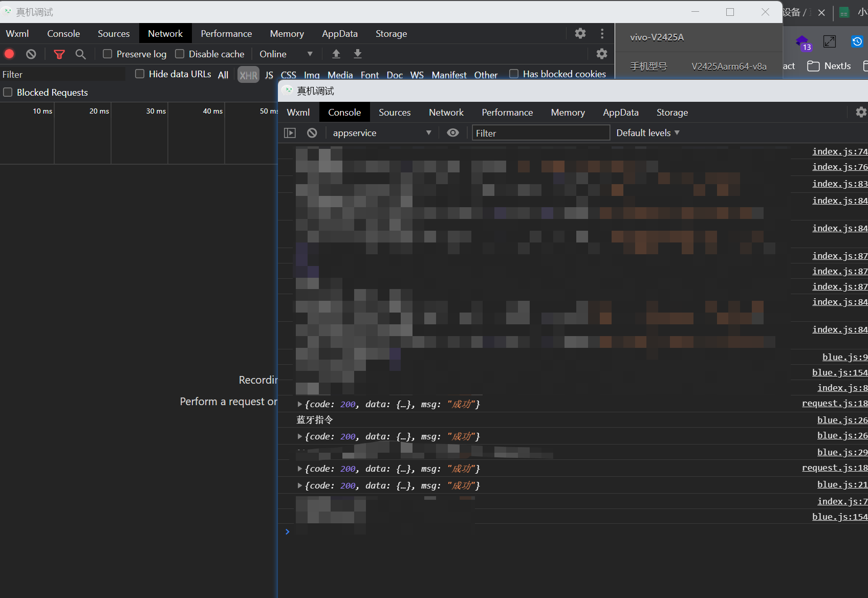Click the 蓝牙指令 log message
Image resolution: width=868 pixels, height=598 pixels.
click(x=315, y=420)
